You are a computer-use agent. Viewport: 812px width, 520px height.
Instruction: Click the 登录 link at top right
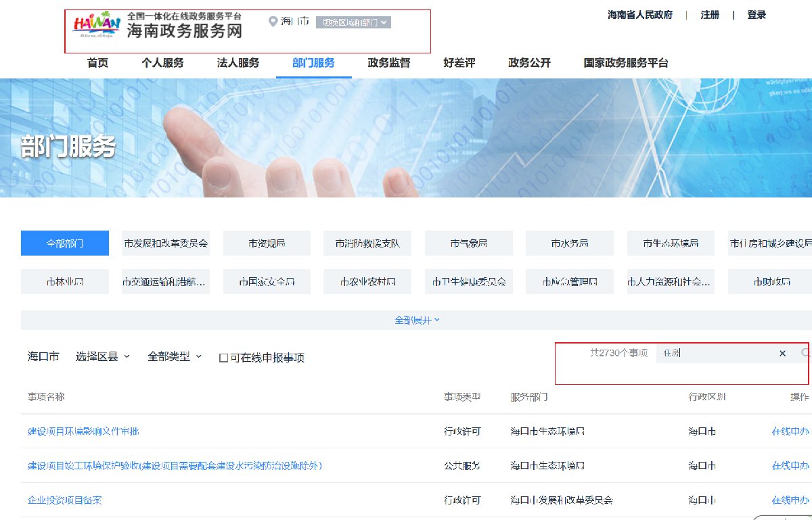click(x=757, y=15)
